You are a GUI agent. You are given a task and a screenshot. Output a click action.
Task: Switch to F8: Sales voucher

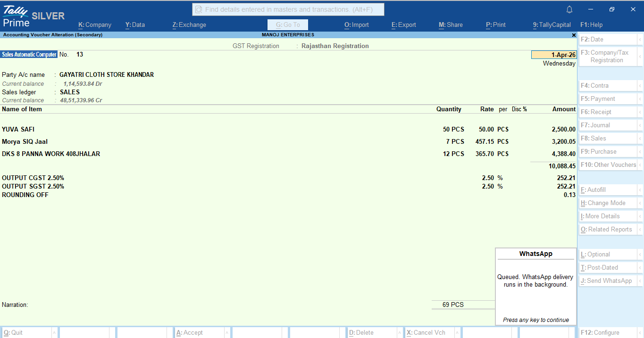coord(608,139)
